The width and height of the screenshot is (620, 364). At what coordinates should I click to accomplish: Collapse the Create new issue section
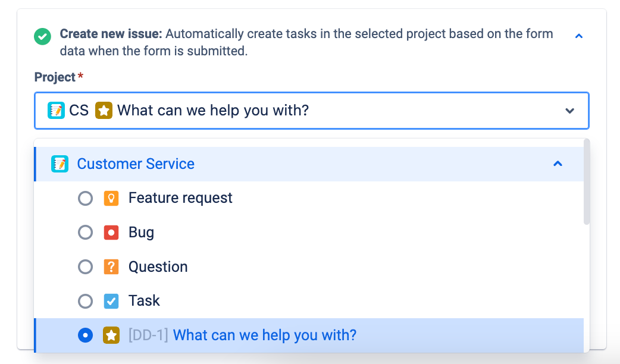pyautogui.click(x=579, y=36)
